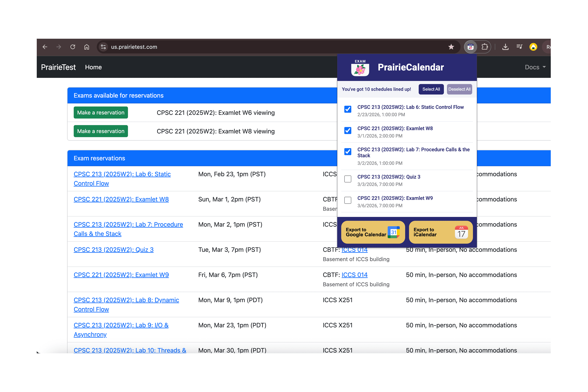Click the iCalendar JUL 17 icon
The image size is (588, 392).
point(461,232)
